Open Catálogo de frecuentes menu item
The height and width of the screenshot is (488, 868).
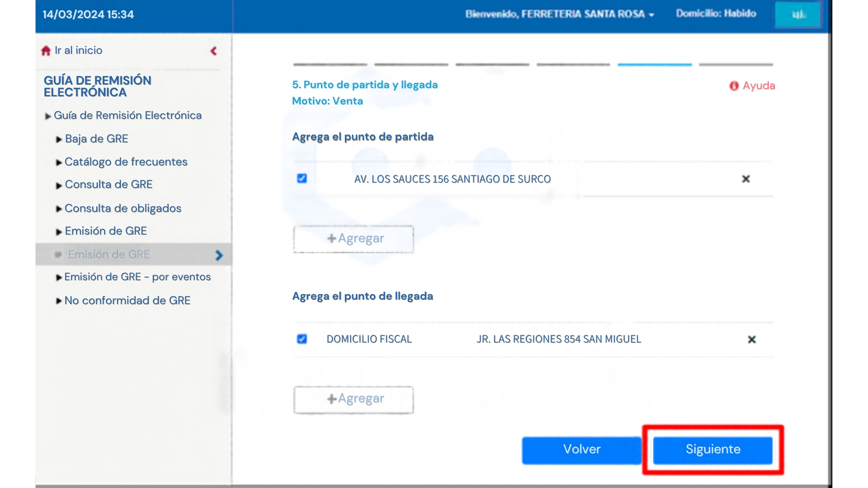[x=126, y=162]
